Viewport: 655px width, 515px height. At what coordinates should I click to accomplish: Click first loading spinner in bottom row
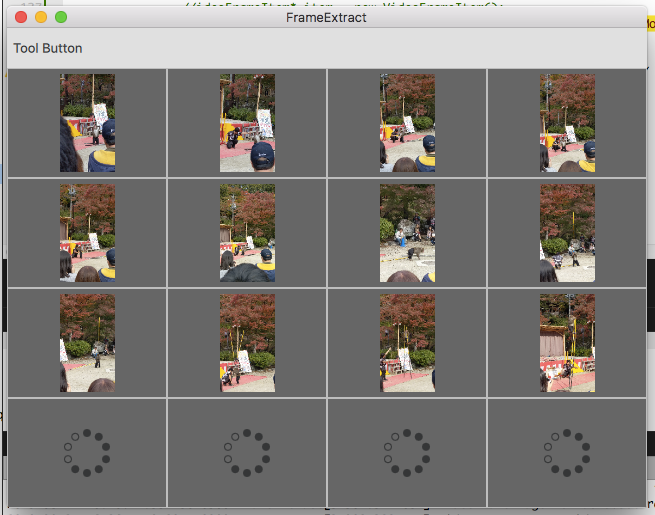tap(87, 453)
